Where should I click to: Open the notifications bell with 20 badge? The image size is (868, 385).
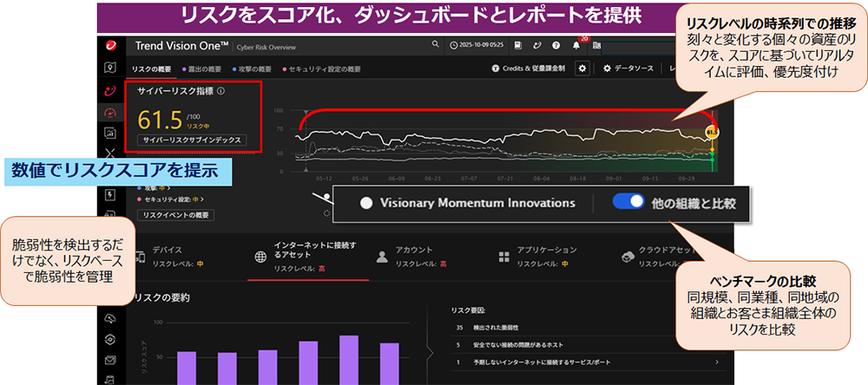[577, 43]
